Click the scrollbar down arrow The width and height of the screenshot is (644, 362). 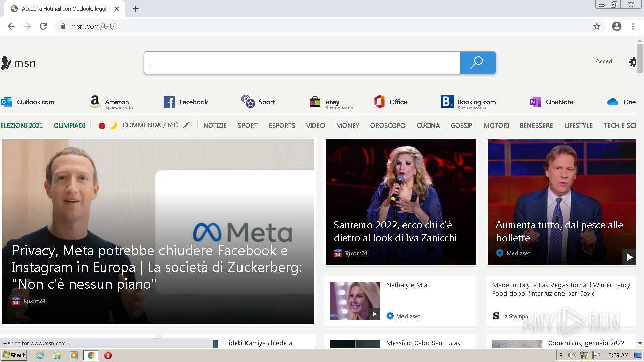pos(640,343)
